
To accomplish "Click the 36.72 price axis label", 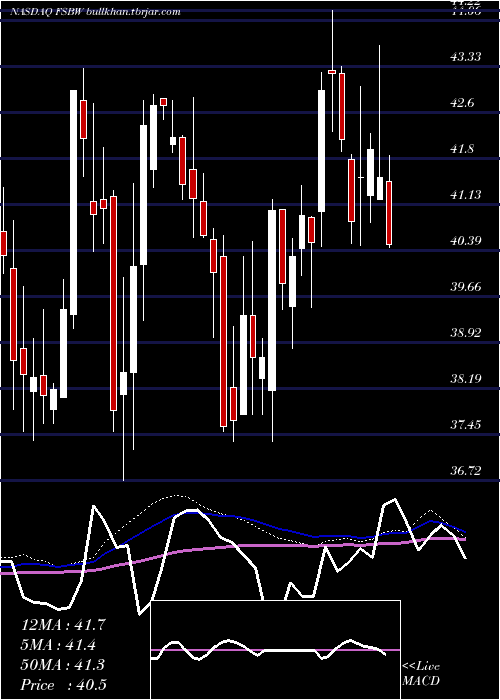I will click(x=465, y=470).
